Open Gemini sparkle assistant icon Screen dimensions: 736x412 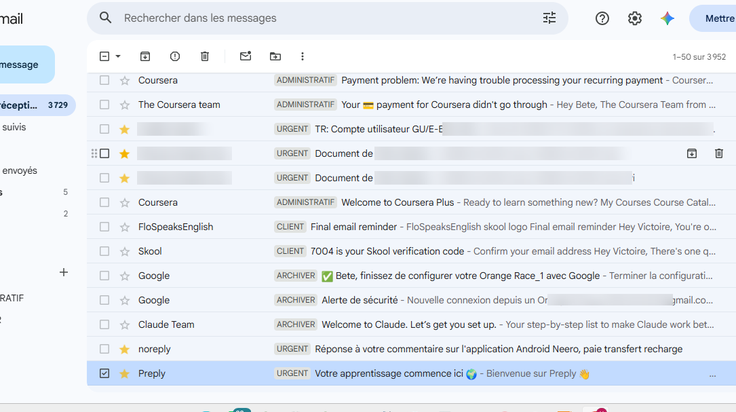(667, 18)
